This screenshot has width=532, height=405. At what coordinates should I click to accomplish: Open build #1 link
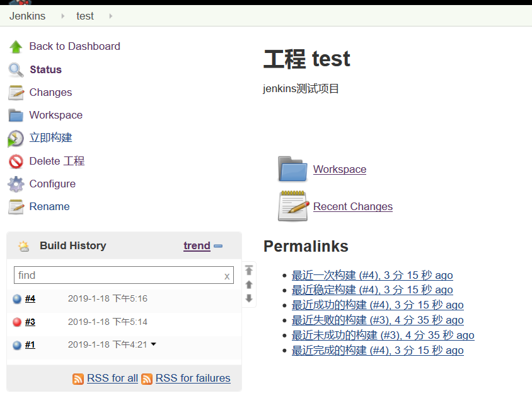30,345
